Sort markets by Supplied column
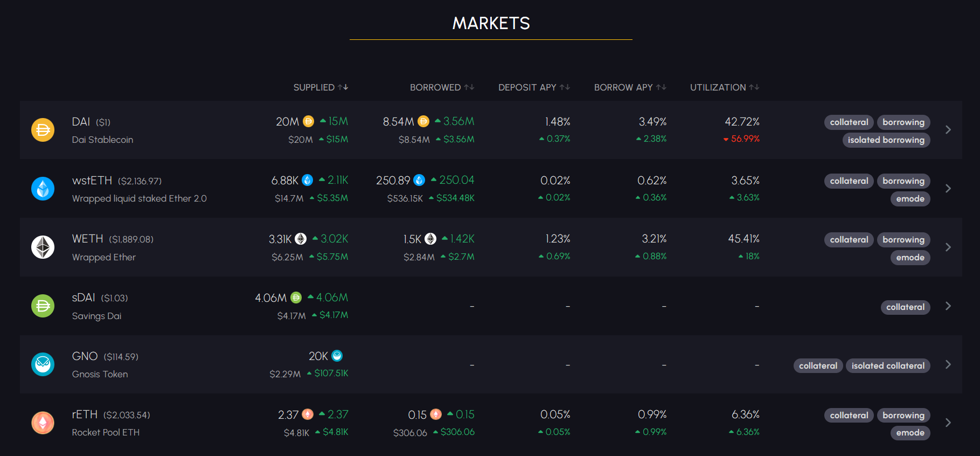 pos(321,87)
